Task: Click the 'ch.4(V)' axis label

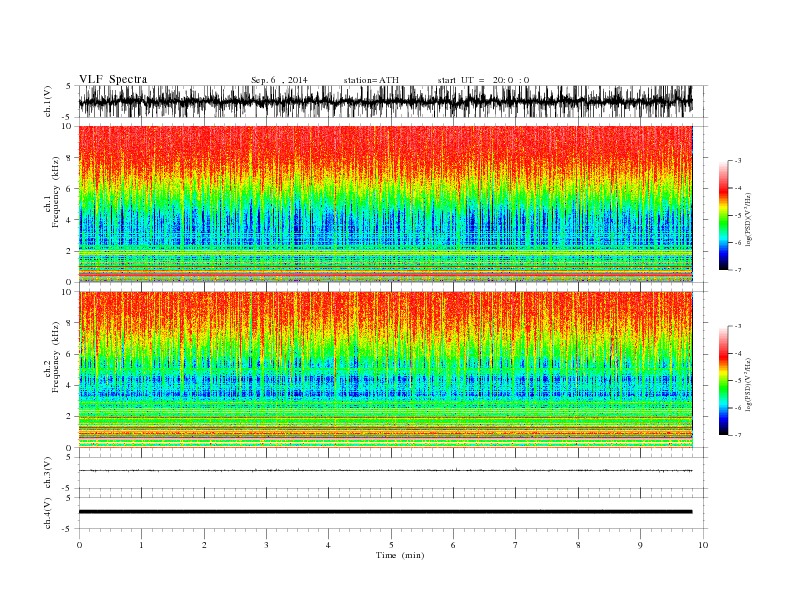Action: point(48,513)
